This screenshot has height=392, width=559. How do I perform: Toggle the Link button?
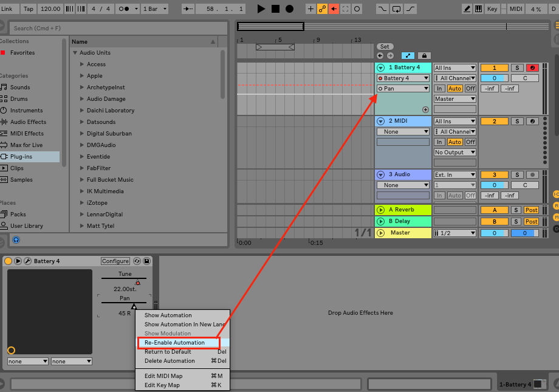(x=7, y=9)
